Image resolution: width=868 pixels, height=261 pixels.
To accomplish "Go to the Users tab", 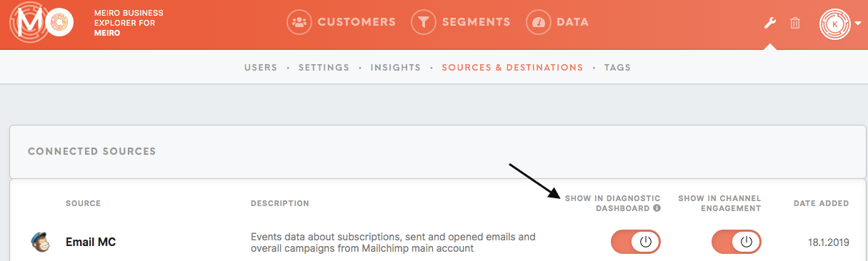I will click(261, 68).
